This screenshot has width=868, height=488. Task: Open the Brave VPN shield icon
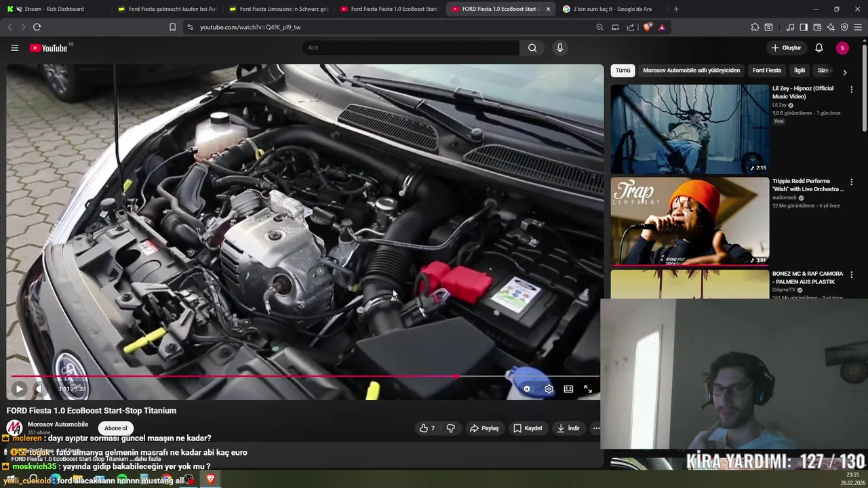[844, 27]
